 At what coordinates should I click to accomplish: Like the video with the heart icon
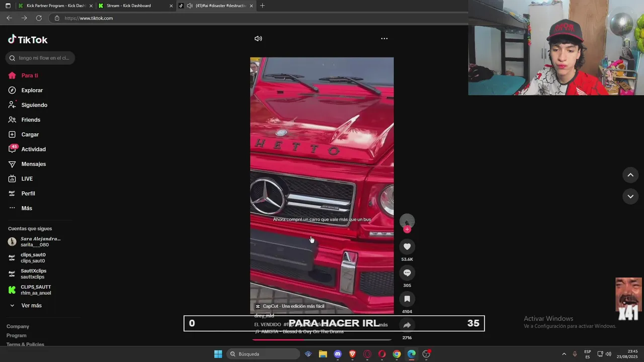pos(407,246)
